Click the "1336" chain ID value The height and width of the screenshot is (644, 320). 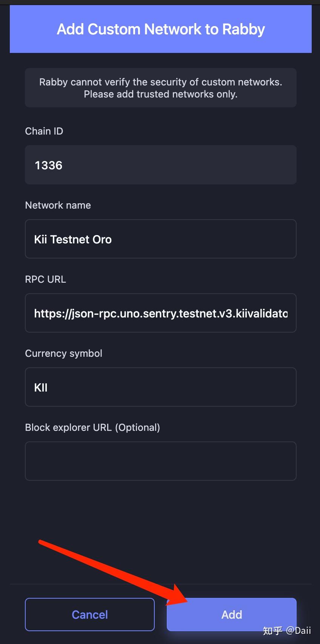pos(48,165)
